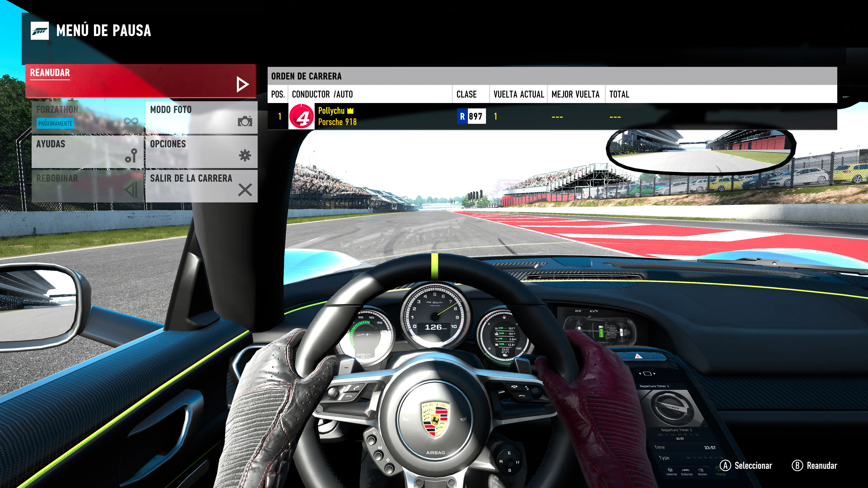868x488 pixels.
Task: Click the MENÚ DE PAUSA title
Action: (x=104, y=31)
